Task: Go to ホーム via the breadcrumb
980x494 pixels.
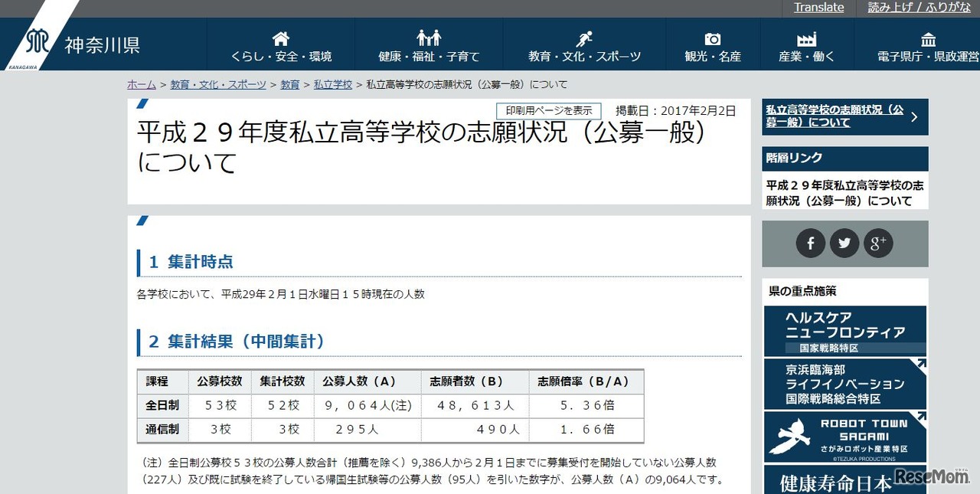Action: (x=141, y=84)
